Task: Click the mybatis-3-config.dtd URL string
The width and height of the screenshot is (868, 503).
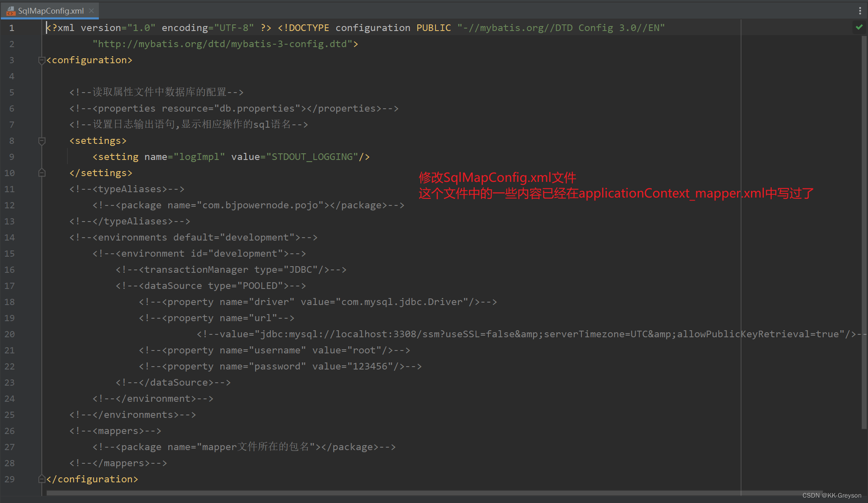Action: tap(222, 44)
